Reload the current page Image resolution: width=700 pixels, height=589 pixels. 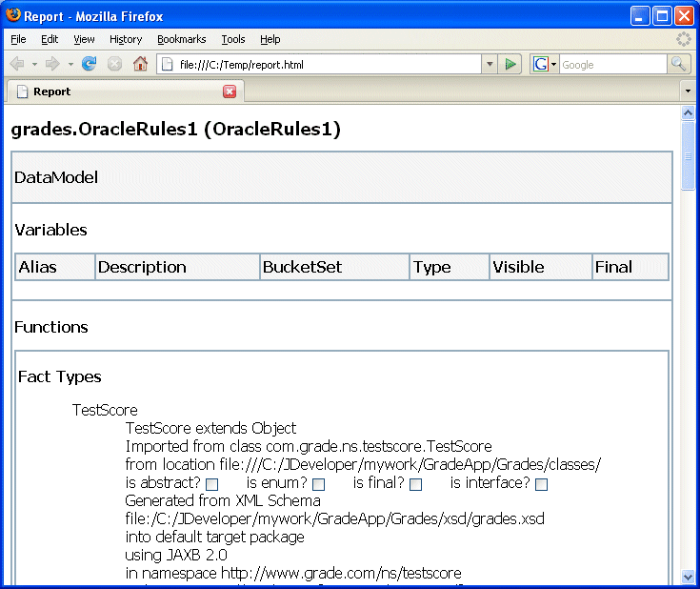pos(90,64)
